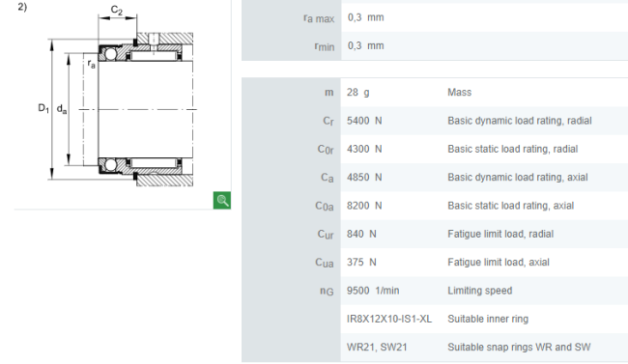Click the C2 dimension label in drawing
The width and height of the screenshot is (628, 364).
coord(117,10)
